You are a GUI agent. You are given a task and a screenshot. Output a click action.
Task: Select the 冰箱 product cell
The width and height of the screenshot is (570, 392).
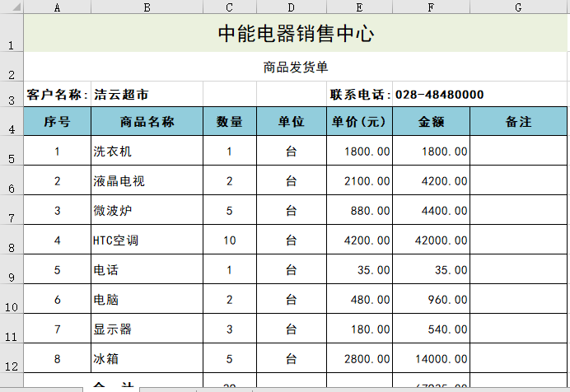click(x=147, y=359)
